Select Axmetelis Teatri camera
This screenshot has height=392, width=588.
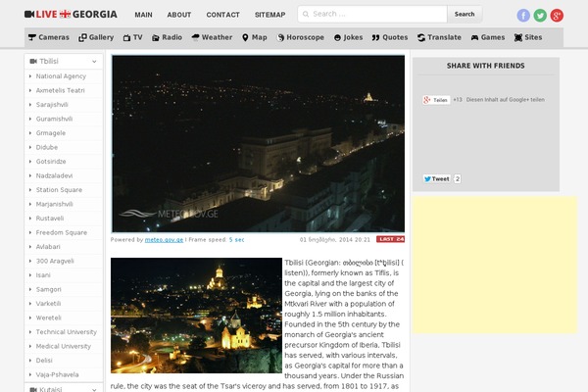click(x=61, y=90)
